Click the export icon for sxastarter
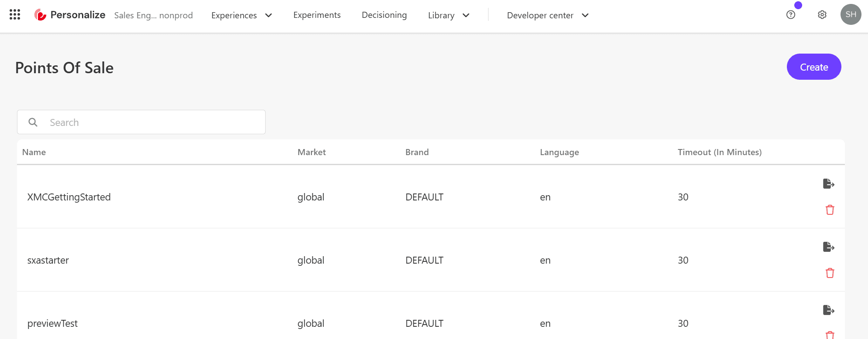The image size is (868, 339). click(x=828, y=247)
